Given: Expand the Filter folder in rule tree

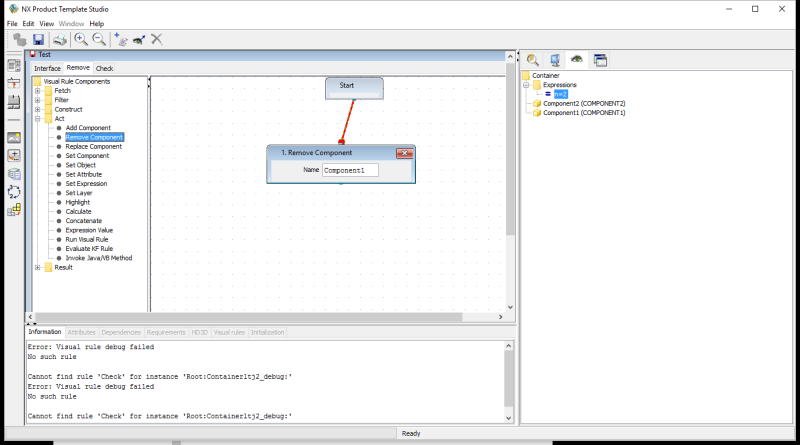Looking at the screenshot, I should pyautogui.click(x=37, y=100).
